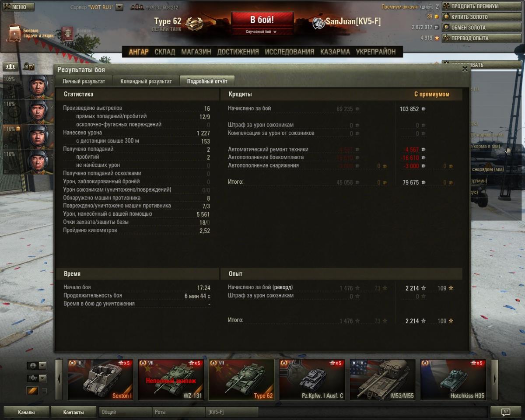Select the Pz.Kpfw. I Ausf. C tank

[312, 380]
